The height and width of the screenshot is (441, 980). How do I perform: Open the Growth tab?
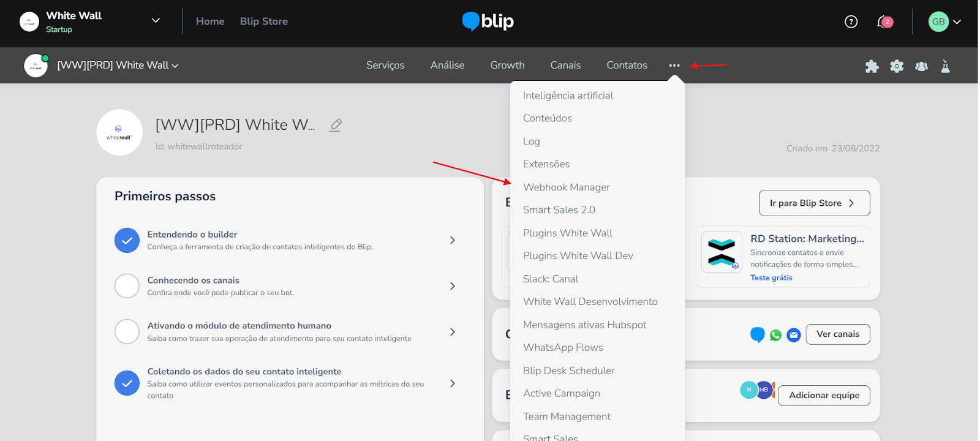pos(507,66)
